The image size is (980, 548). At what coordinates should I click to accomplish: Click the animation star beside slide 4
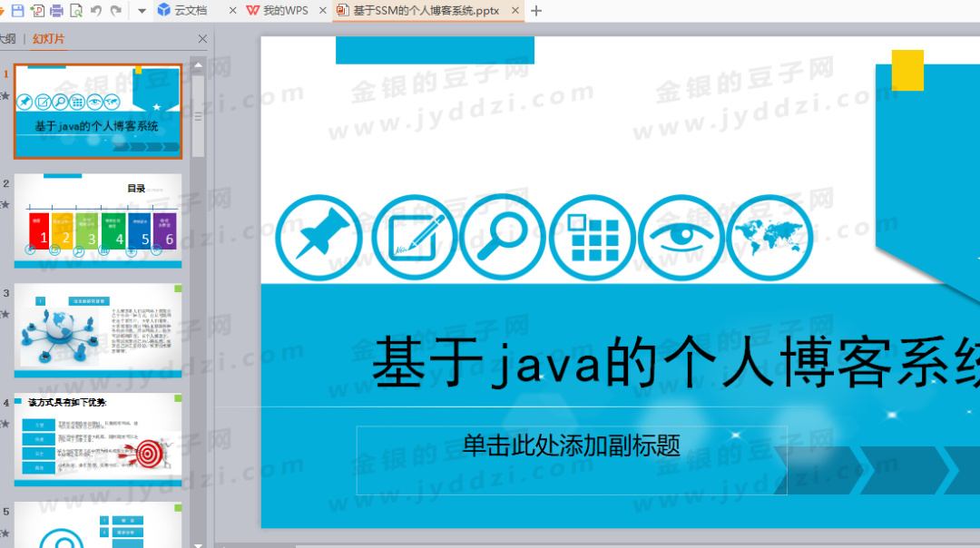[x=5, y=424]
